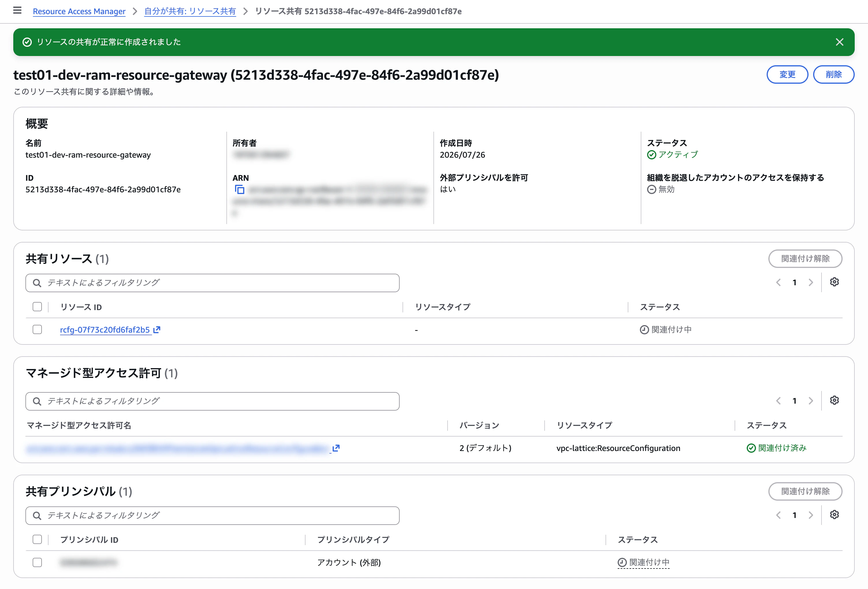The height and width of the screenshot is (589, 868).
Task: Click the アカウント (外部) cell
Action: click(349, 562)
